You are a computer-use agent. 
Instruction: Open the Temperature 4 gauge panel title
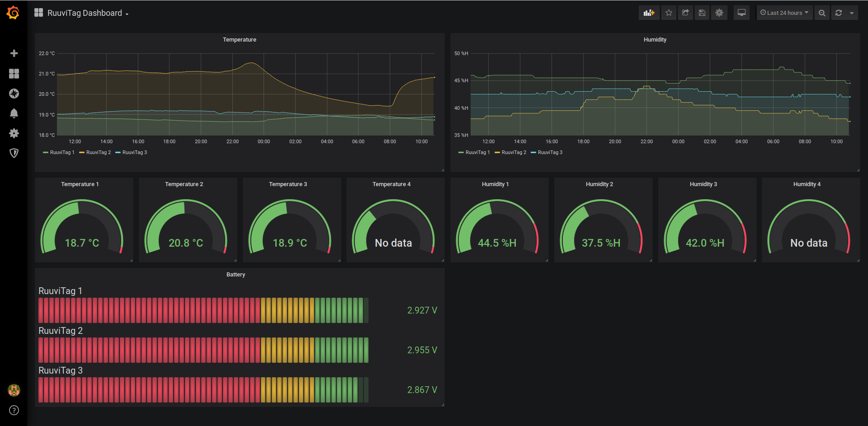pyautogui.click(x=392, y=184)
